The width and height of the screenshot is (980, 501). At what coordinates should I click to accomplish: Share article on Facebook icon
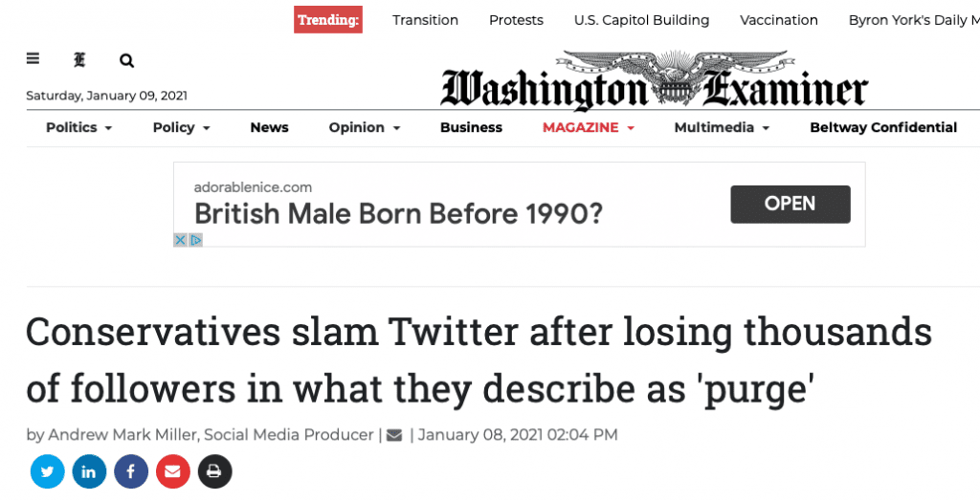click(131, 471)
